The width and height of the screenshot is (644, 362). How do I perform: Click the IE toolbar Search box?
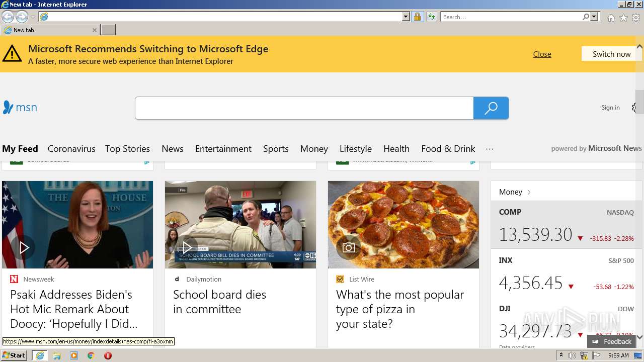click(x=512, y=17)
